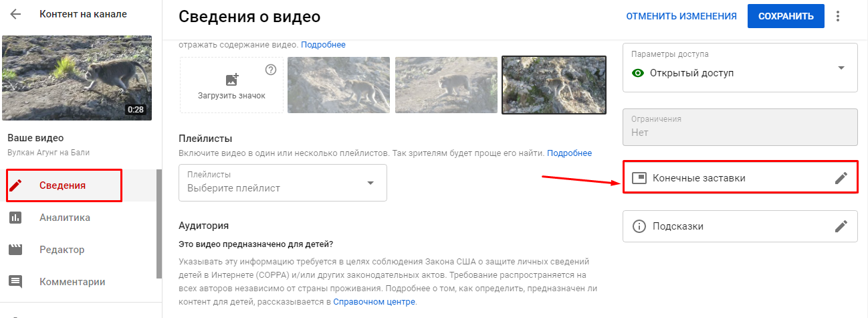Click the pencil icon beside Подсказки
The height and width of the screenshot is (318, 868).
tap(841, 226)
